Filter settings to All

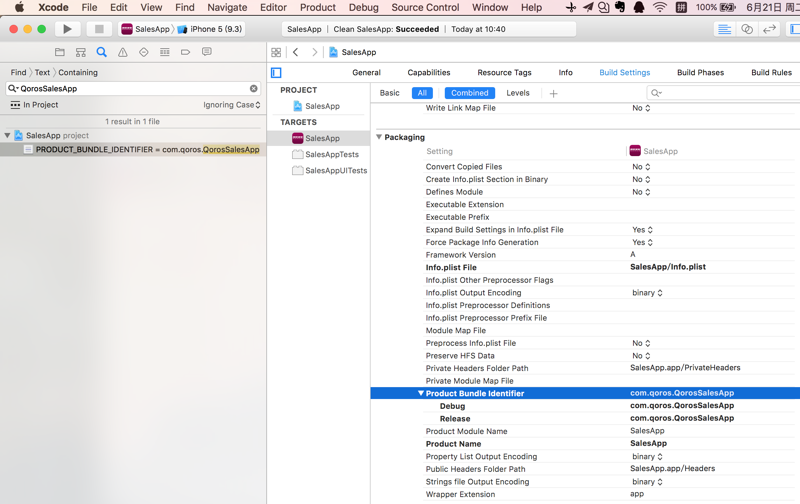coord(422,93)
